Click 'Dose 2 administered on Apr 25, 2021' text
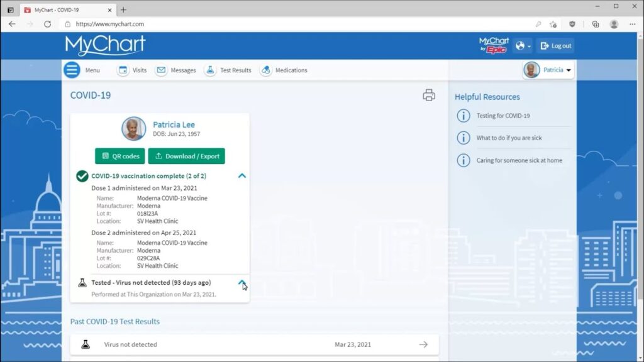The image size is (644, 362). [144, 233]
